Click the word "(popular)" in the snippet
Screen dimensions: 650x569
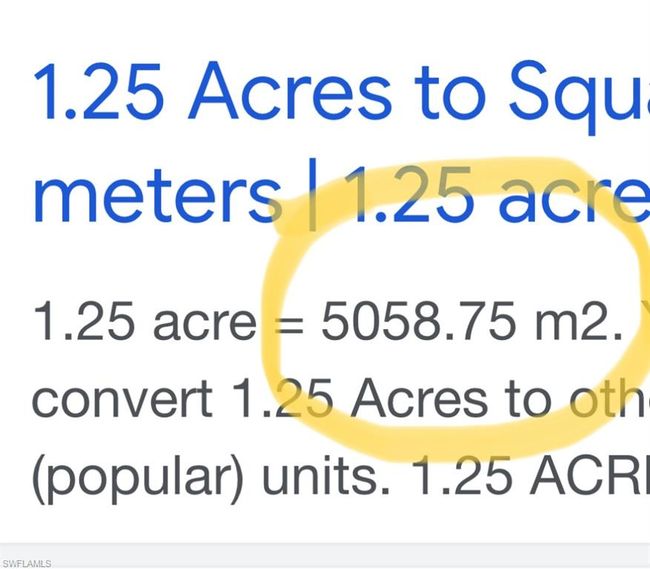(x=137, y=478)
